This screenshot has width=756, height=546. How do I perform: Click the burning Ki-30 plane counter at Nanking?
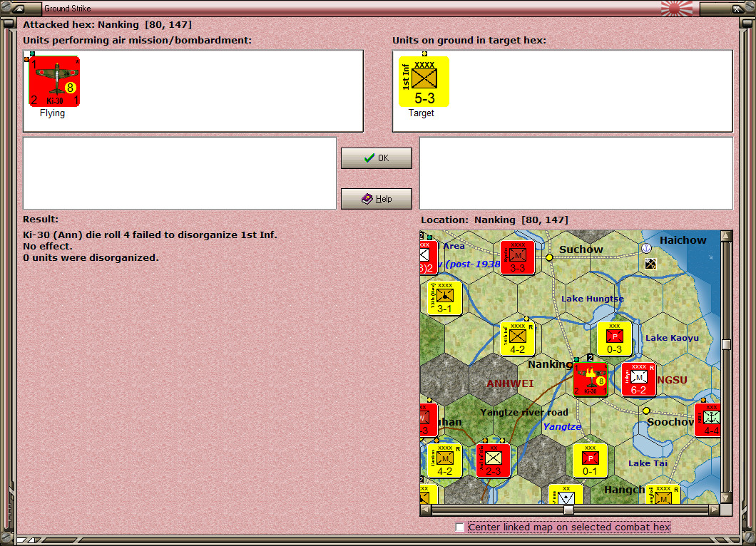point(591,380)
